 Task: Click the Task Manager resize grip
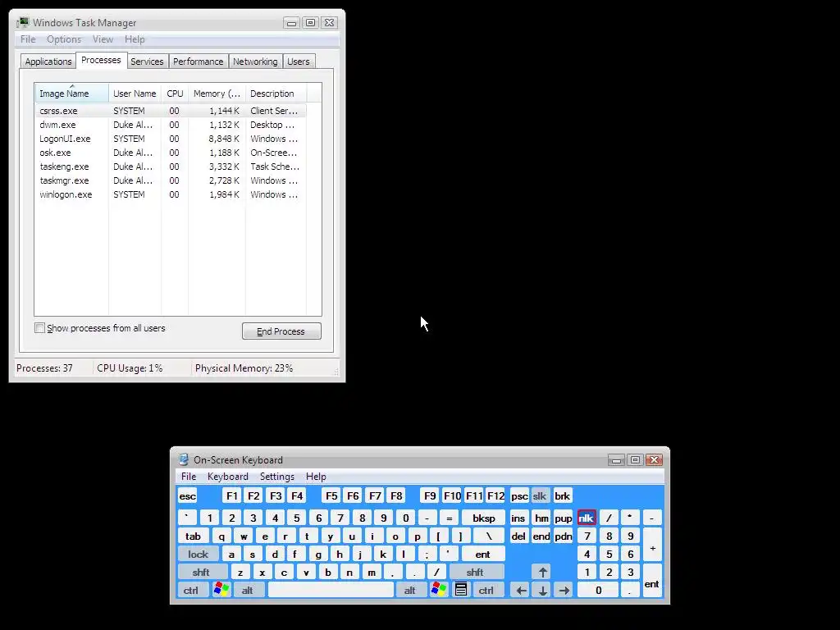(x=336, y=372)
